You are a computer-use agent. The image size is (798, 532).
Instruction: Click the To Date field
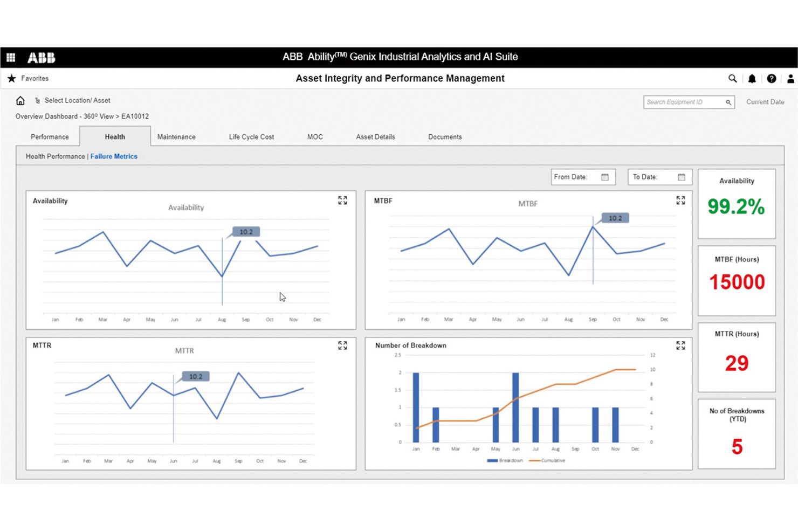(659, 177)
